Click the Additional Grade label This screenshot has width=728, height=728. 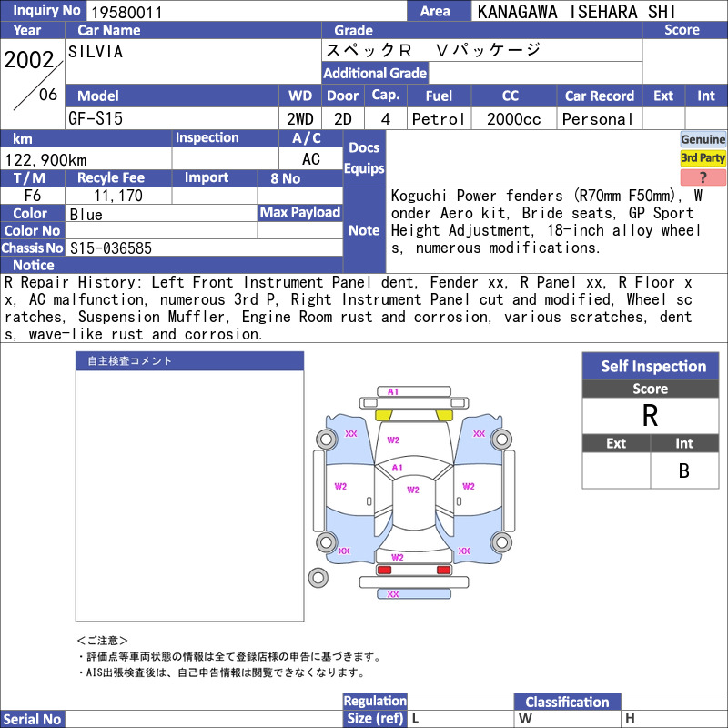click(375, 73)
